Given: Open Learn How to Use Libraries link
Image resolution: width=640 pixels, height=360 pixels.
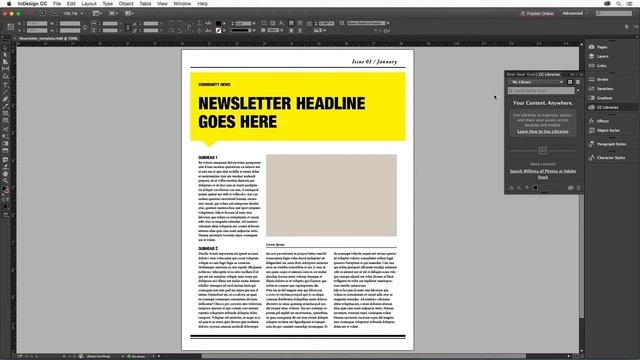Looking at the screenshot, I should (x=542, y=131).
